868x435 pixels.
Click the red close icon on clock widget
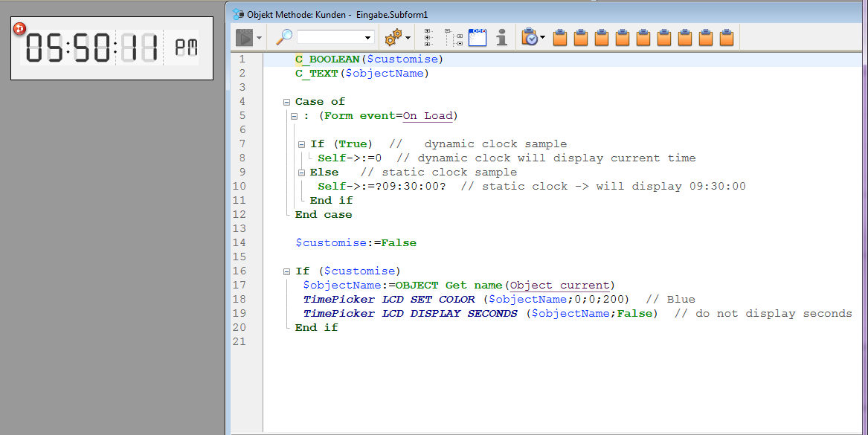point(20,28)
